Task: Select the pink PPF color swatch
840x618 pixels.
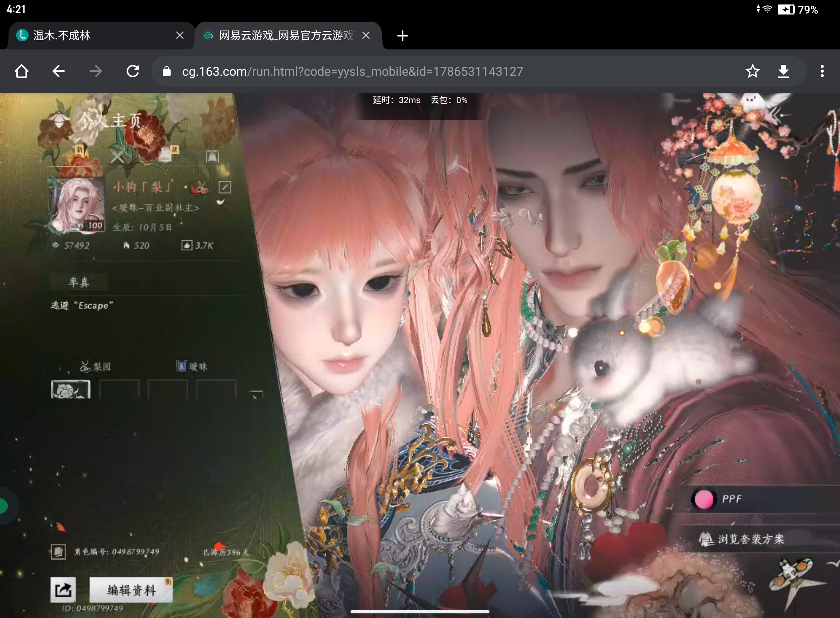Action: 704,499
